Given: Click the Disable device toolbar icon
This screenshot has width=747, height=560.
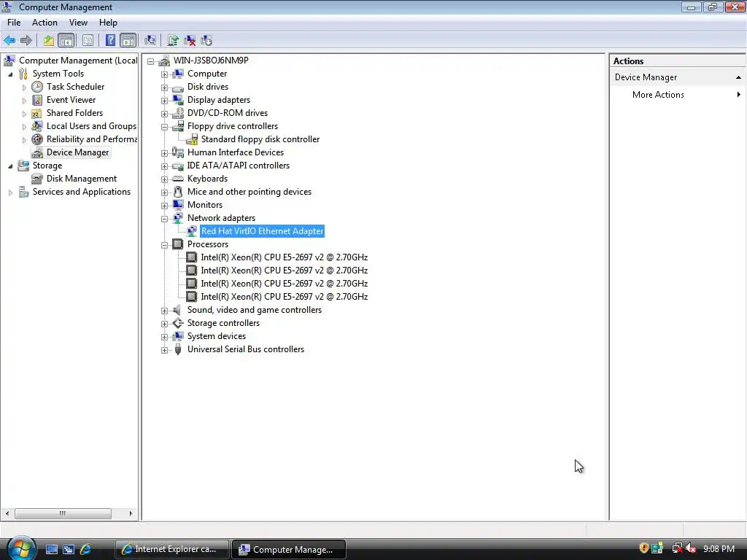Looking at the screenshot, I should point(206,41).
